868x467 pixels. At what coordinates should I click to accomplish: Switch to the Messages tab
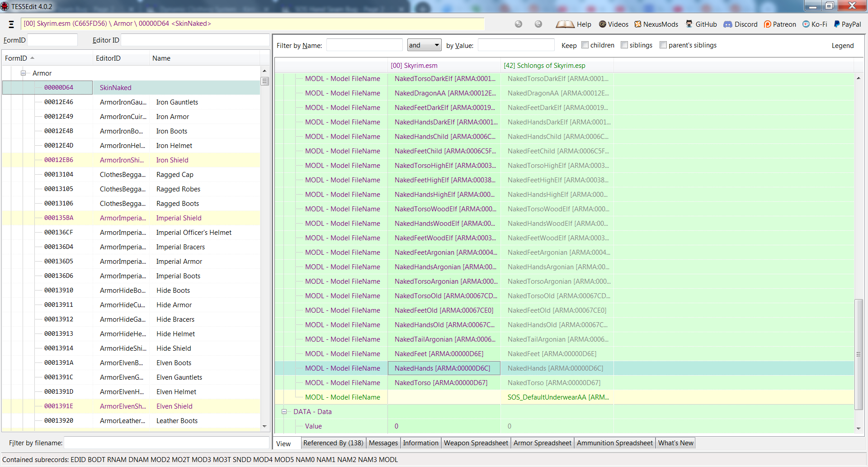coord(383,443)
